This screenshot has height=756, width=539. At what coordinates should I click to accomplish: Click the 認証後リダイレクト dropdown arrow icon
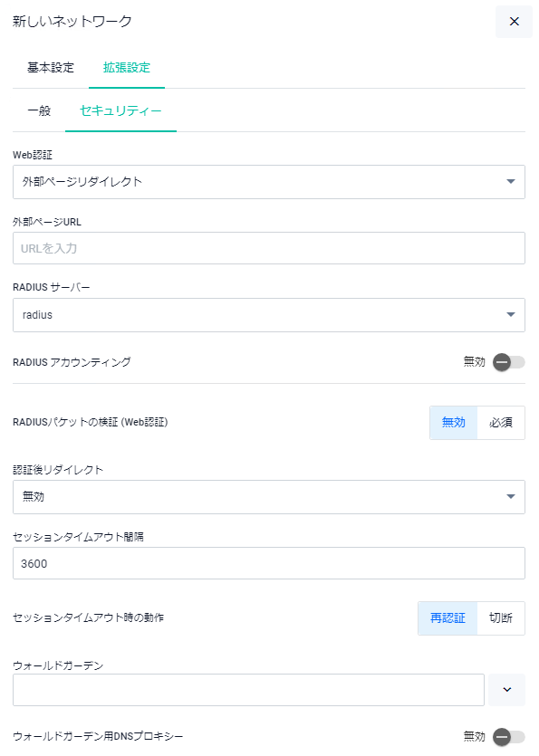pyautogui.click(x=511, y=497)
